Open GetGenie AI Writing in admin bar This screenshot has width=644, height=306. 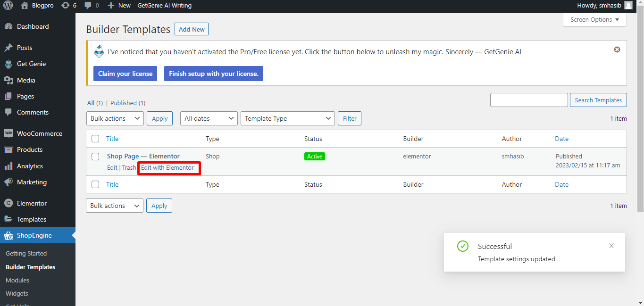pyautogui.click(x=165, y=6)
